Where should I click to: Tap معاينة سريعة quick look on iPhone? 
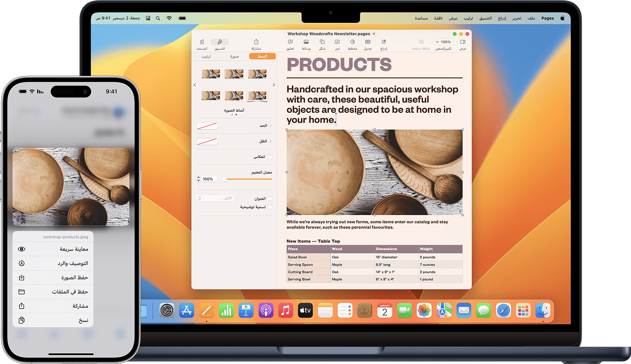(x=53, y=249)
